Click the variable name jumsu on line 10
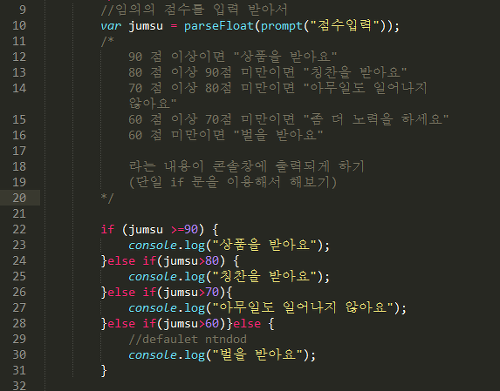The width and height of the screenshot is (500, 391). 146,26
